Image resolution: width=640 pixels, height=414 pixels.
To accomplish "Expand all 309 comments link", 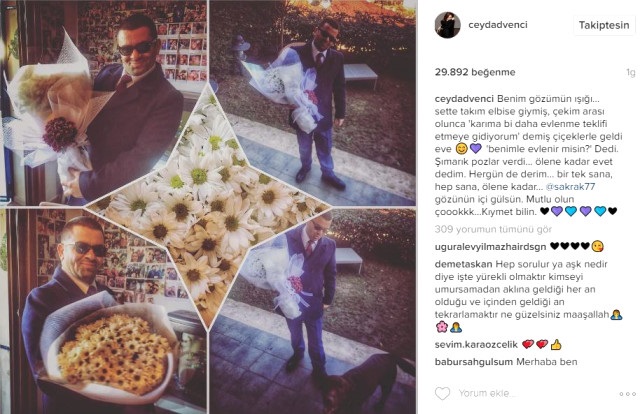I will click(x=493, y=229).
